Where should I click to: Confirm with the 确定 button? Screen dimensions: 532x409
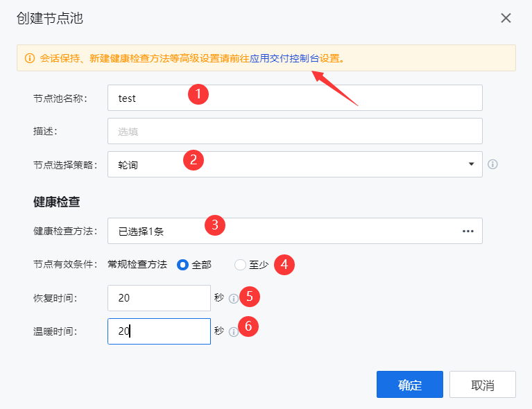coord(410,385)
